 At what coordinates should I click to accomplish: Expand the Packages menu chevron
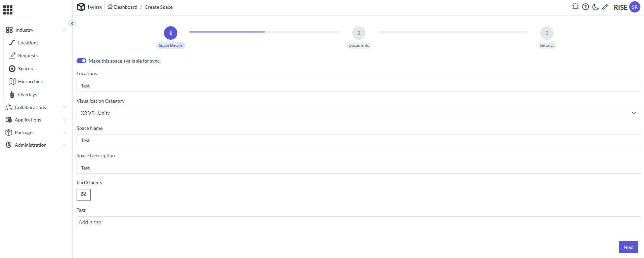pos(65,133)
